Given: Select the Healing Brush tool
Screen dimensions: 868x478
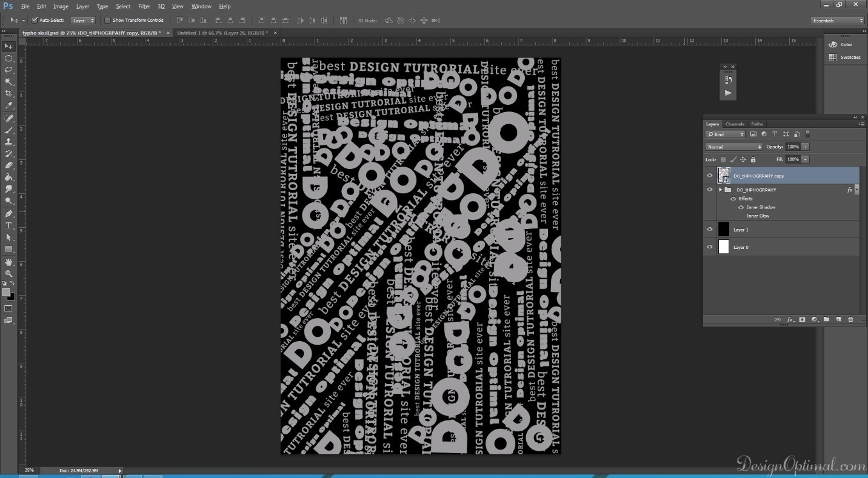Looking at the screenshot, I should click(8, 118).
